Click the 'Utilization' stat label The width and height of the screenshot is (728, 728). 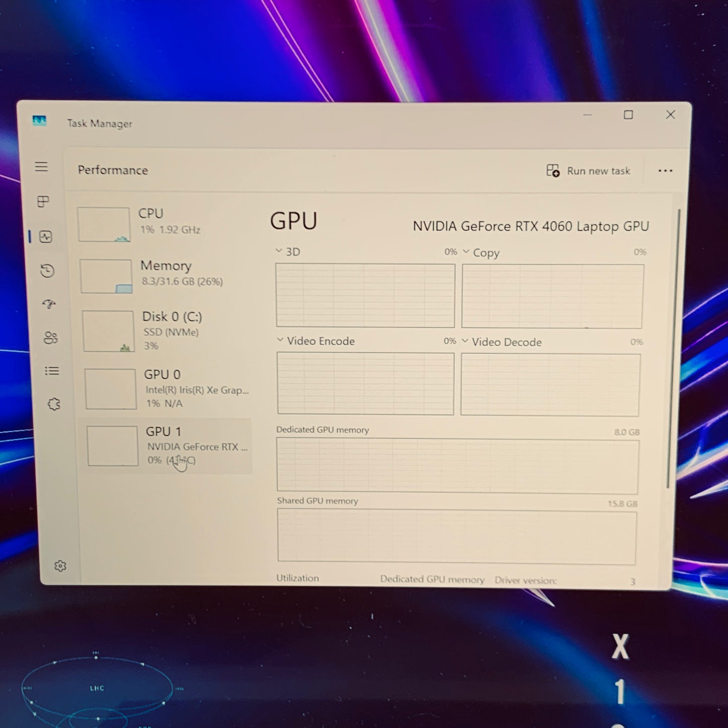[x=297, y=578]
